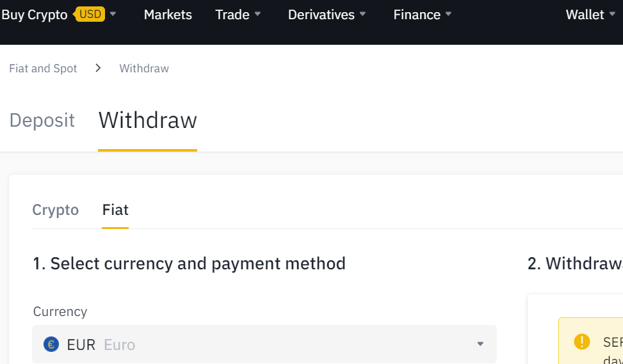Select the Crypto withdrawal tab
Screen dimensions: 623x364
point(56,210)
